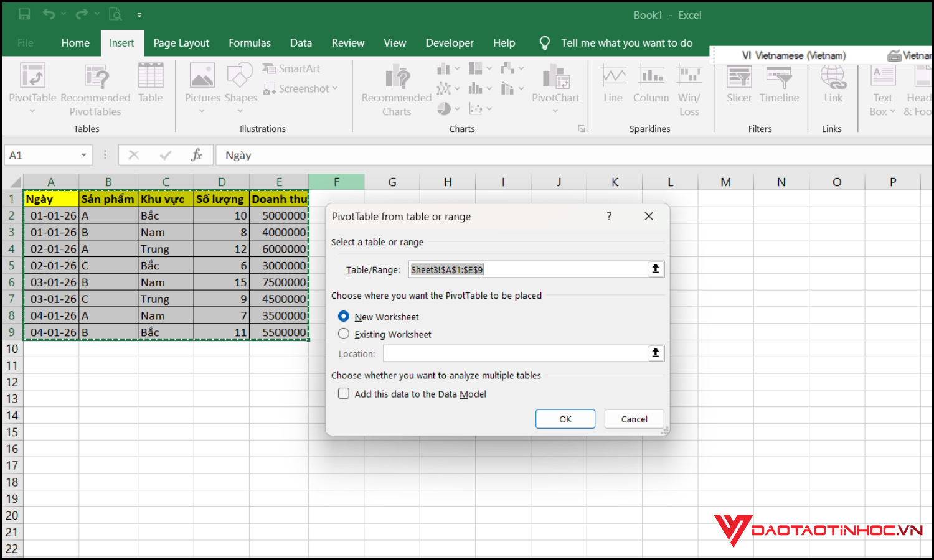Select the New Worksheet radio button

pos(344,316)
